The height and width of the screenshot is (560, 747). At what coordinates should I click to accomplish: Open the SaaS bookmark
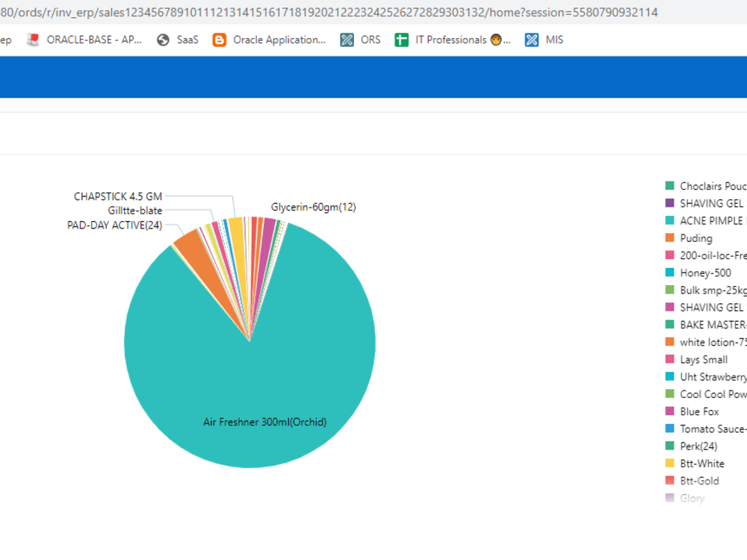point(177,40)
